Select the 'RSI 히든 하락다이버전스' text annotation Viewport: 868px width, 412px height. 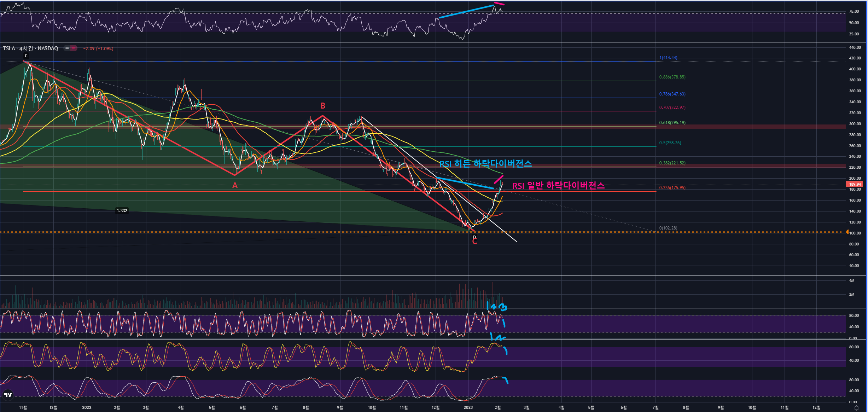pos(485,163)
